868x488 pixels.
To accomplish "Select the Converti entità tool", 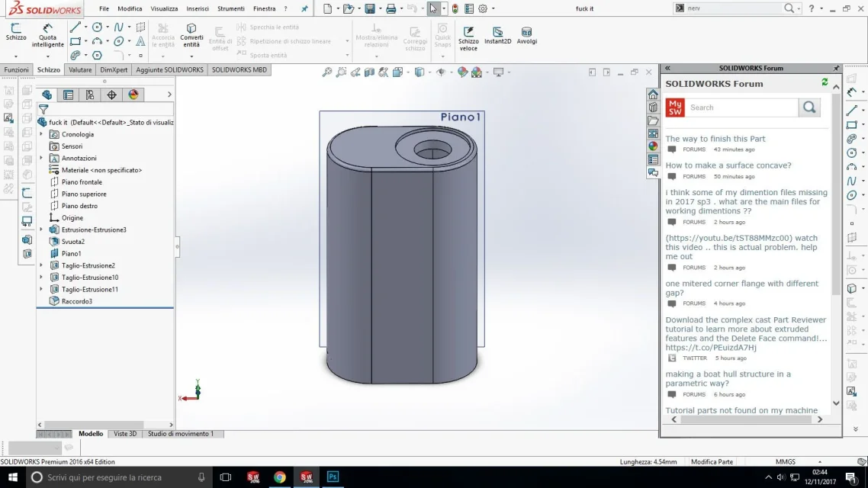I will 191,35.
